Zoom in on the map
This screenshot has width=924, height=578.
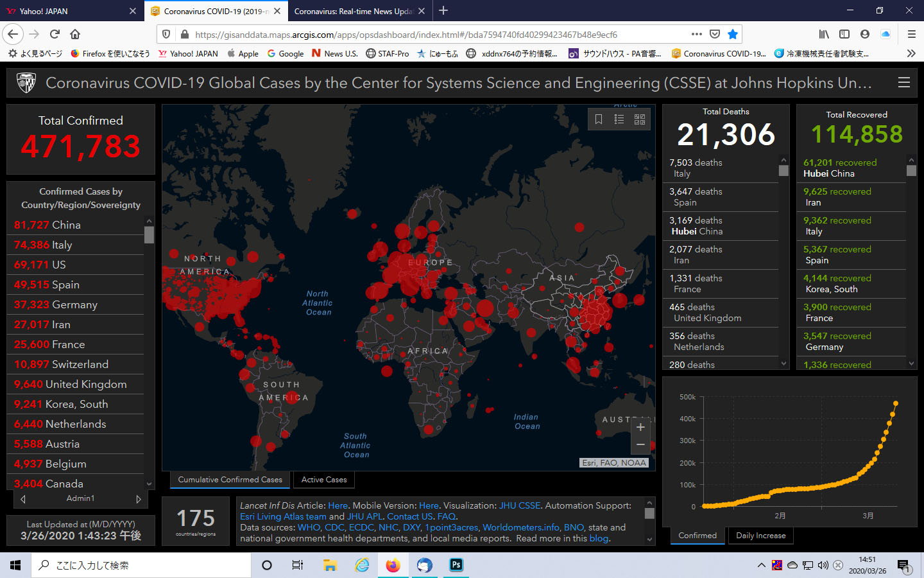point(640,427)
